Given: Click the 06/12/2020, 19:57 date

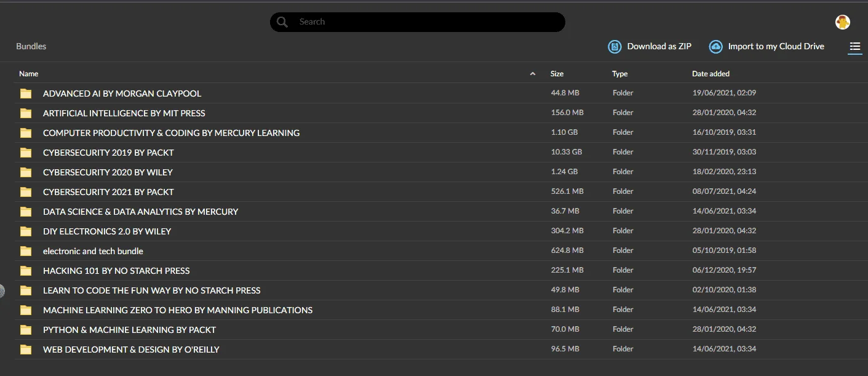Looking at the screenshot, I should coord(724,270).
